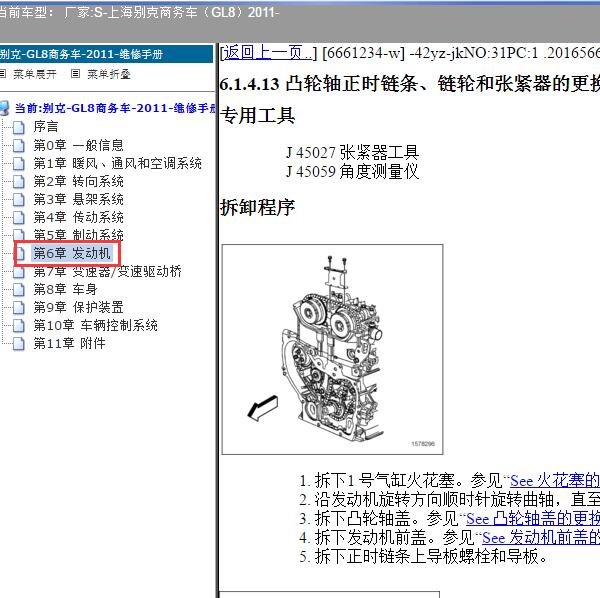Open 第7章 变速器/变速驱动桥
600x598 pixels.
point(108,272)
